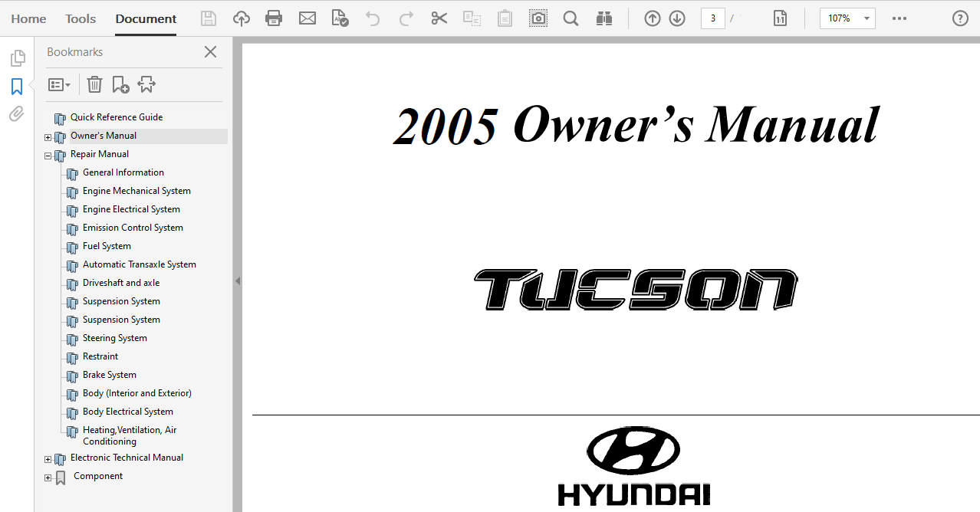Open the Document menu
This screenshot has width=980, height=512.
[x=145, y=18]
